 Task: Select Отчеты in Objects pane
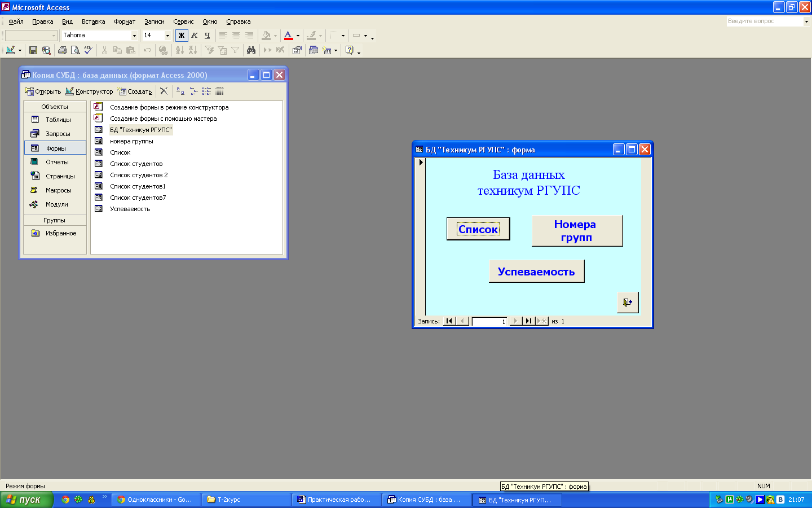click(55, 162)
